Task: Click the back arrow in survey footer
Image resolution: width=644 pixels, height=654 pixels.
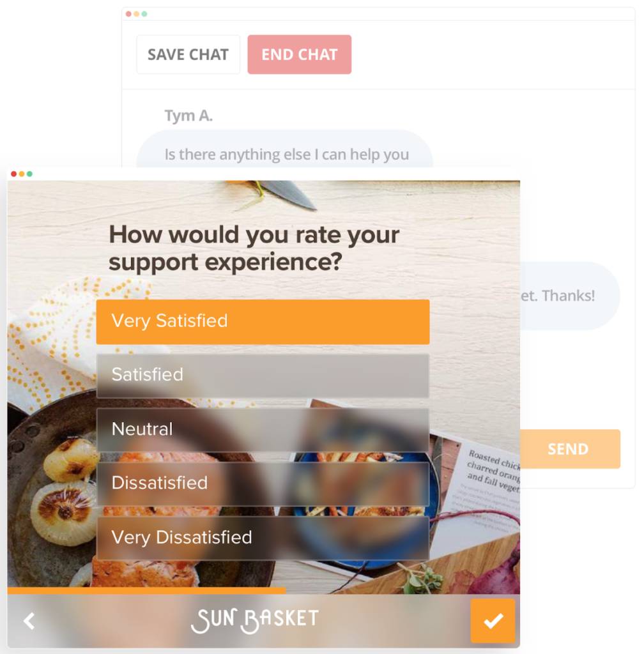Action: [x=29, y=621]
